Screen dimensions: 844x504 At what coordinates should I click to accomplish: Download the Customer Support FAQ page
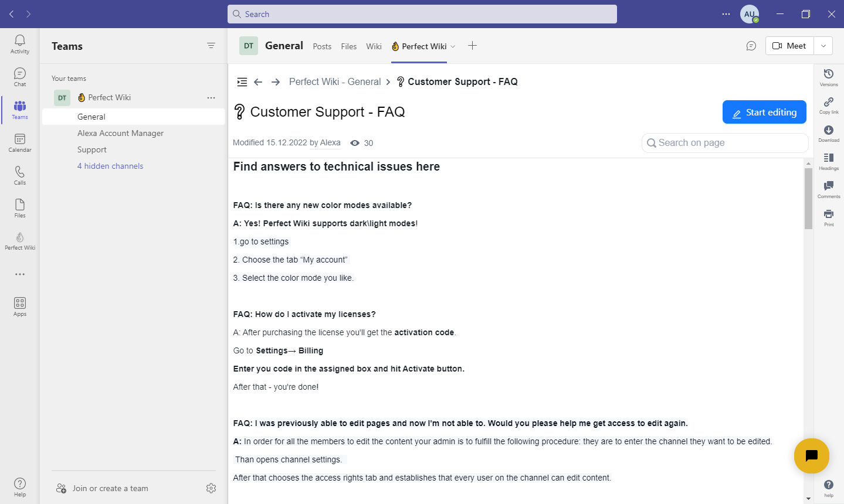[828, 132]
